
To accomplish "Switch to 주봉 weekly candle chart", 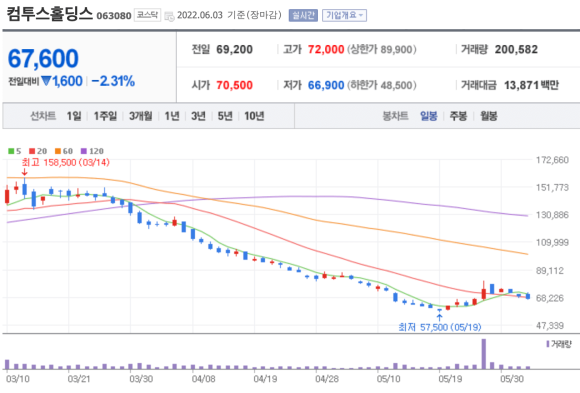I will click(458, 116).
